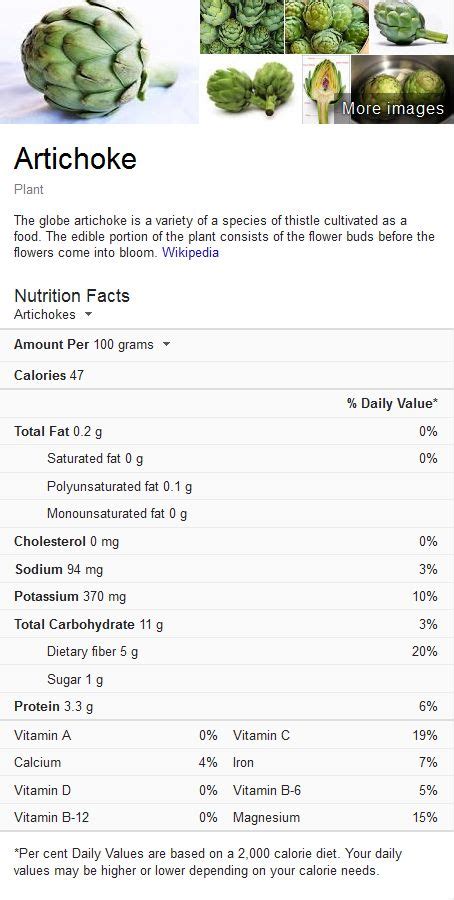Open the large artichoke main image

[99, 61]
